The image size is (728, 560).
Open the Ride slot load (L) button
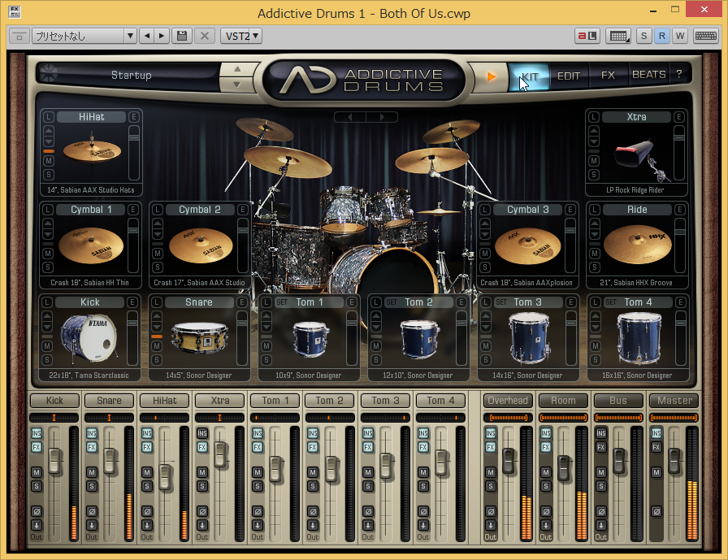pos(594,210)
